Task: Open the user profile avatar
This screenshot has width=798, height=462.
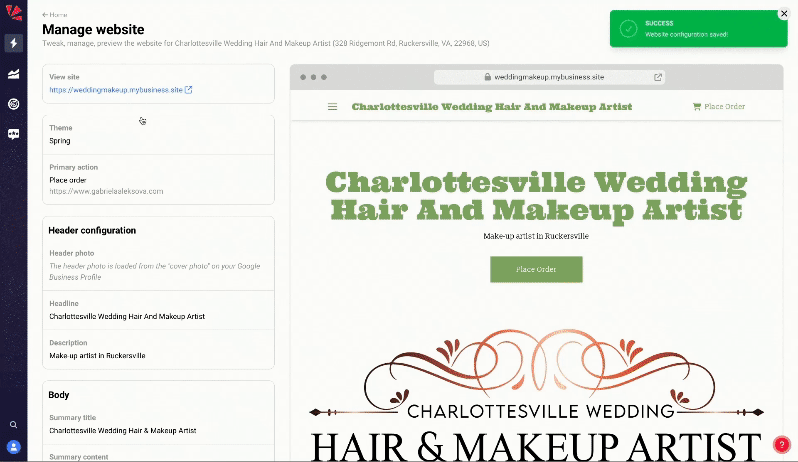Action: tap(13, 446)
